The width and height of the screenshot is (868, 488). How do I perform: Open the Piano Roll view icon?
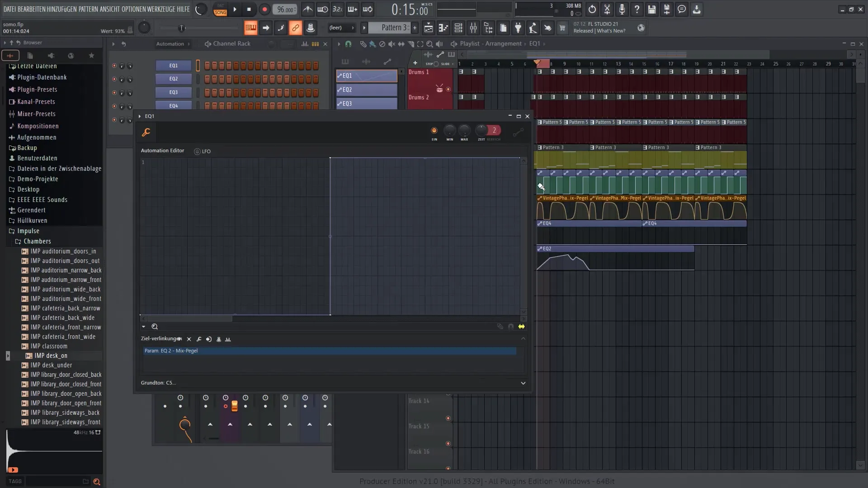click(443, 28)
